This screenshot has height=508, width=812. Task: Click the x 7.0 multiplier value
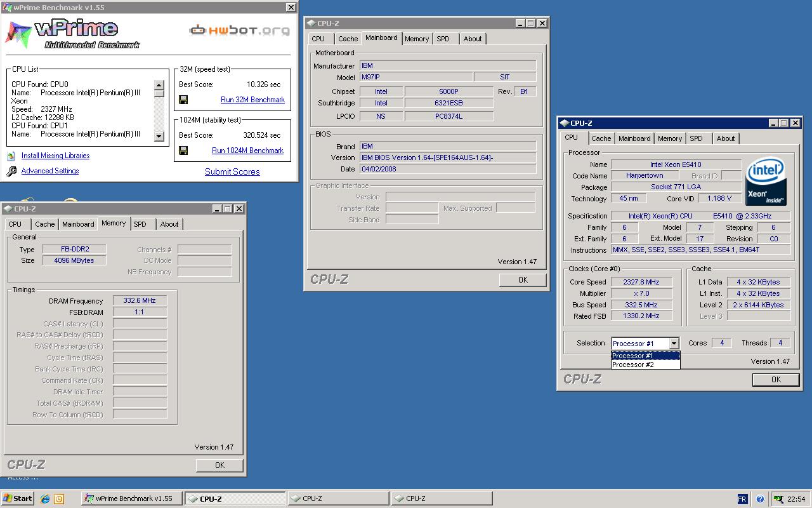click(x=641, y=293)
